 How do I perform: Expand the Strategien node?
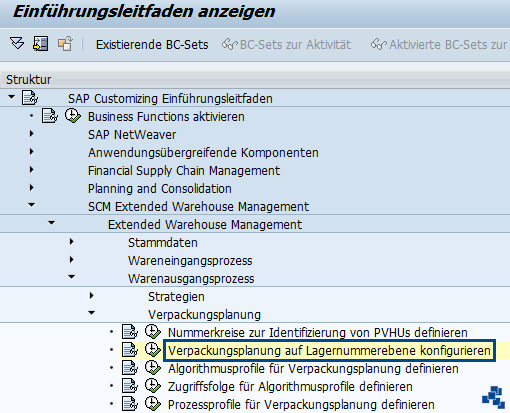coord(92,296)
